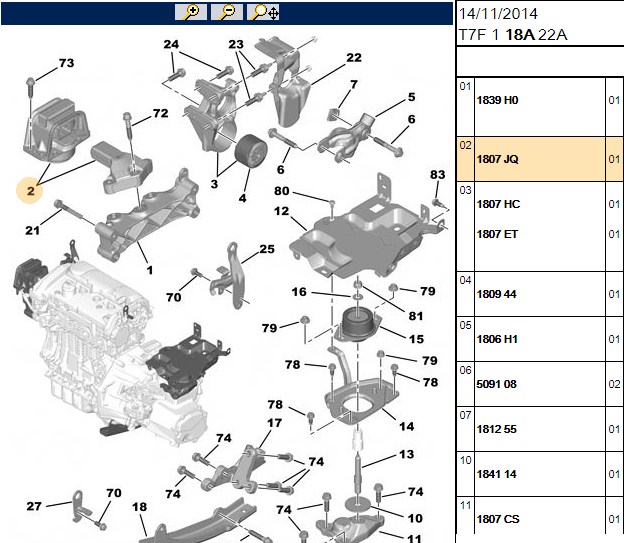
Task: Click the zoom out magnifier icon
Action: pyautogui.click(x=227, y=12)
